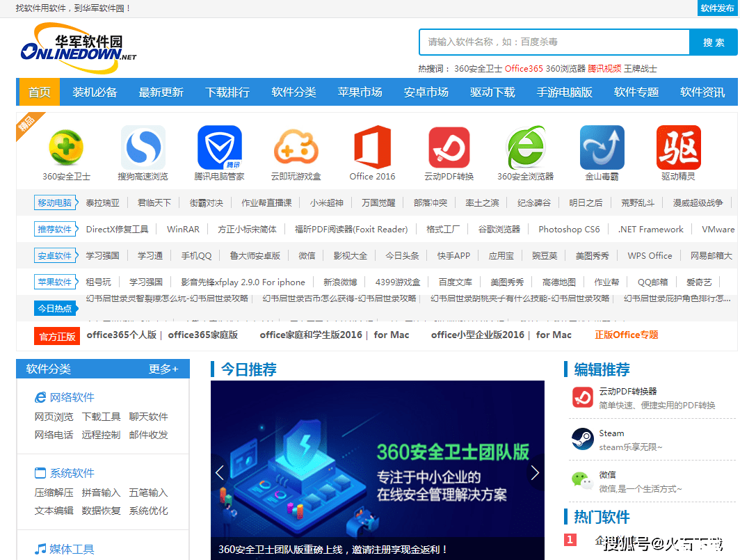This screenshot has height=560, width=740.
Task: Click the 软件发布 button at top right
Action: [x=717, y=8]
